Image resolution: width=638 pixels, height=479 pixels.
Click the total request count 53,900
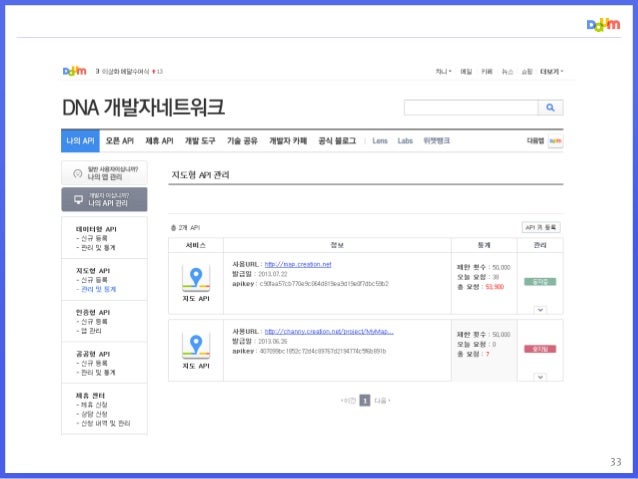tap(495, 287)
